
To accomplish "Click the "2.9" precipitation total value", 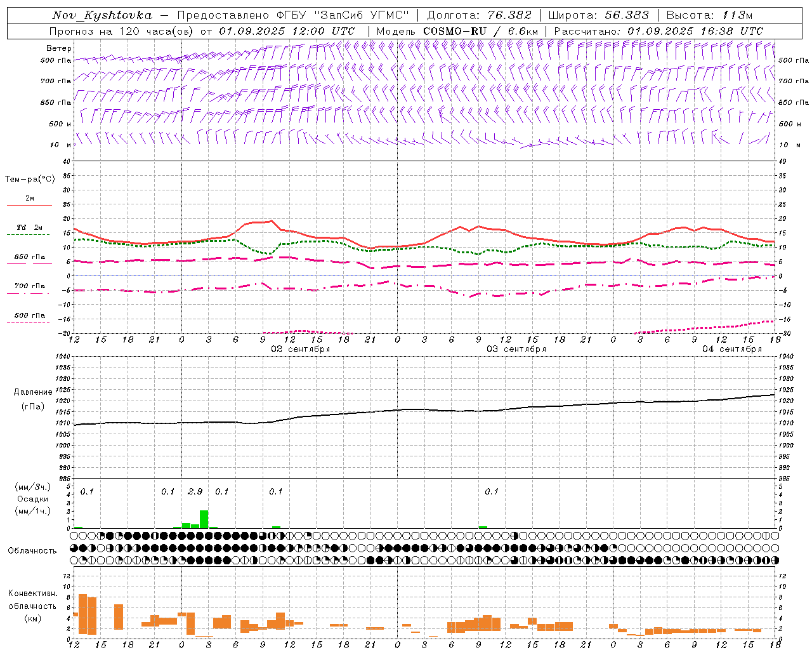I will tap(195, 492).
